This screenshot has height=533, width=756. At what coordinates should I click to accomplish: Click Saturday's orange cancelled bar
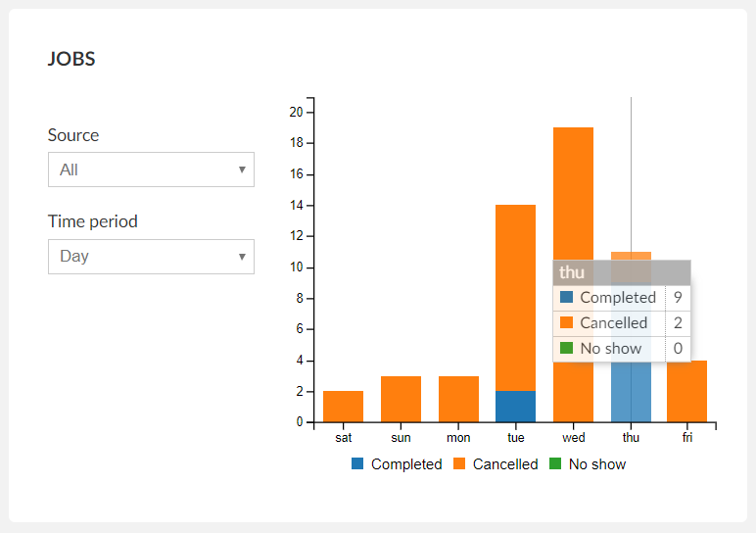pyautogui.click(x=343, y=407)
